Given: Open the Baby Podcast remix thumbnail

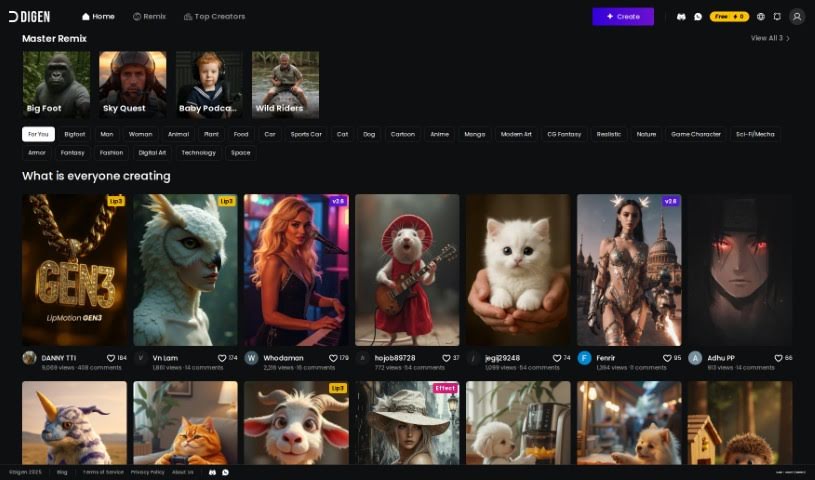Looking at the screenshot, I should coord(209,85).
